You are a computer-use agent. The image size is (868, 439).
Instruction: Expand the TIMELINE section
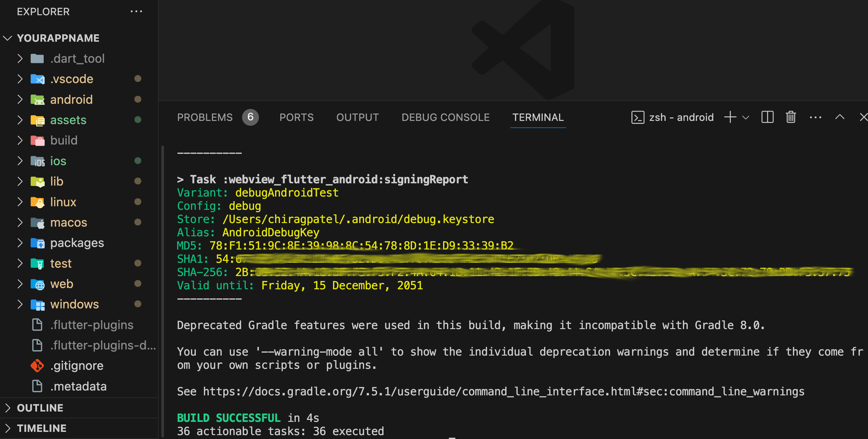pos(41,428)
